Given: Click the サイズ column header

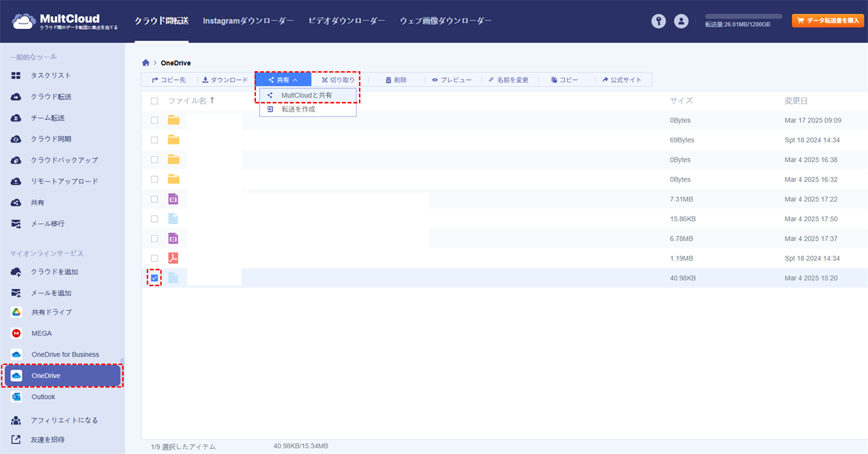Looking at the screenshot, I should (681, 101).
